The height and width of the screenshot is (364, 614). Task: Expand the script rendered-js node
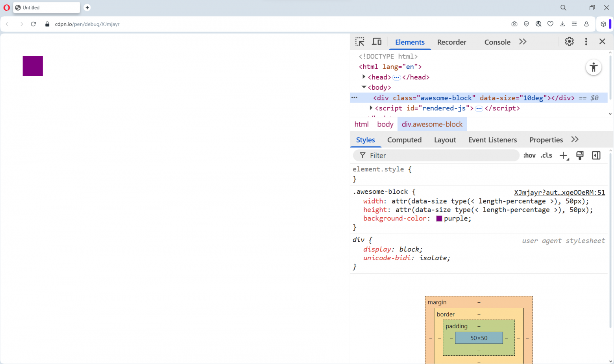pos(371,108)
